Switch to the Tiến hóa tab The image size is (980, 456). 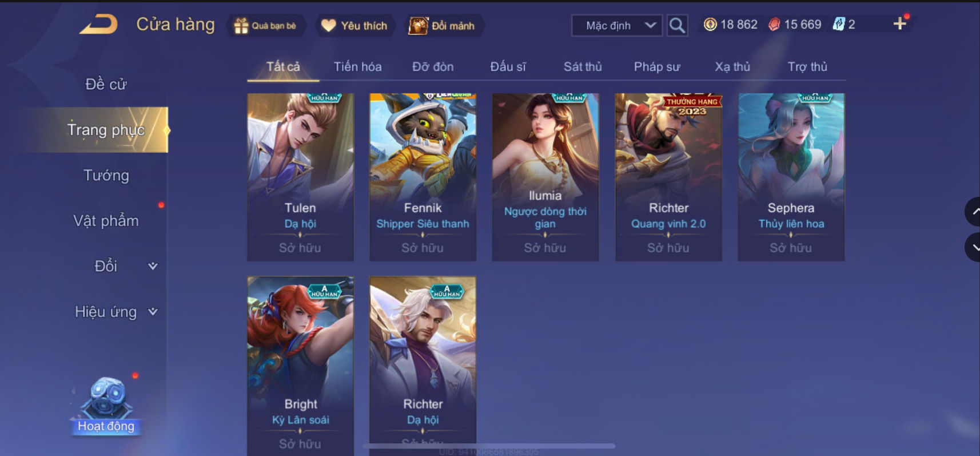[x=357, y=67]
